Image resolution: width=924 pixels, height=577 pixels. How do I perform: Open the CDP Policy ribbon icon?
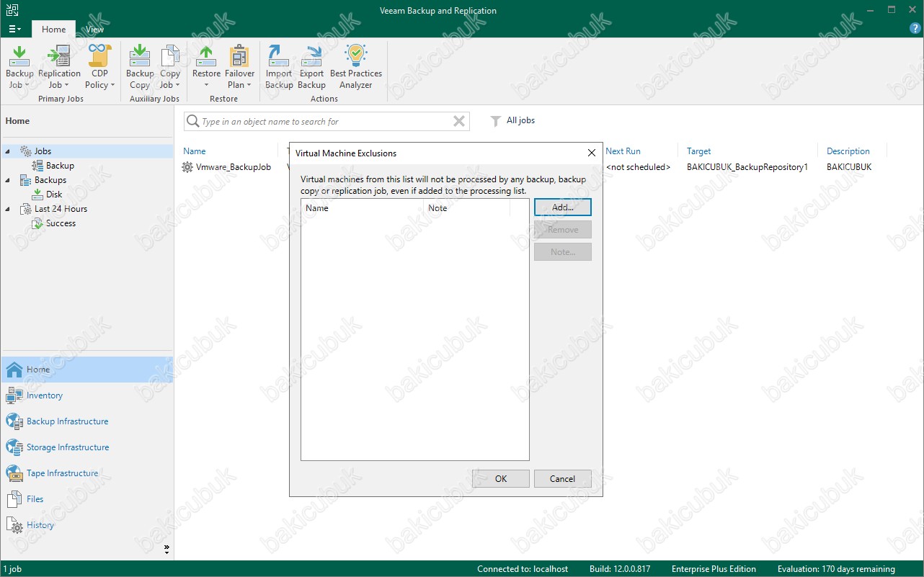tap(99, 55)
